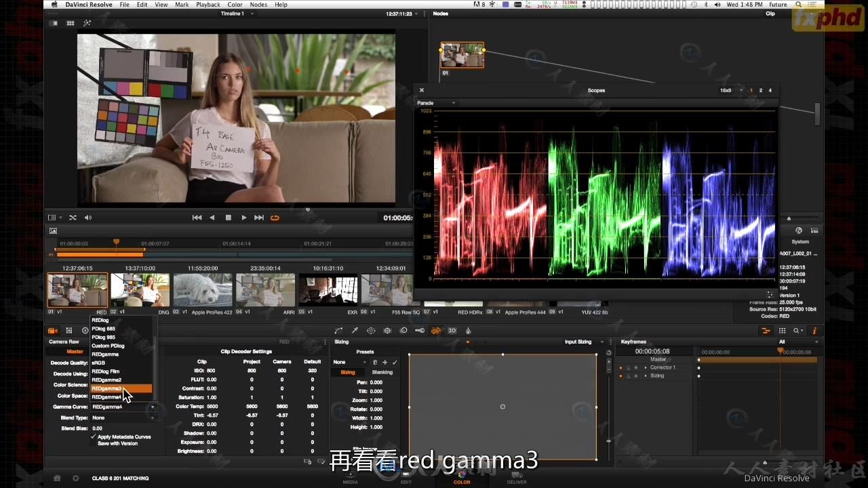Open the Playback menu
This screenshot has height=488, width=868.
click(x=208, y=5)
